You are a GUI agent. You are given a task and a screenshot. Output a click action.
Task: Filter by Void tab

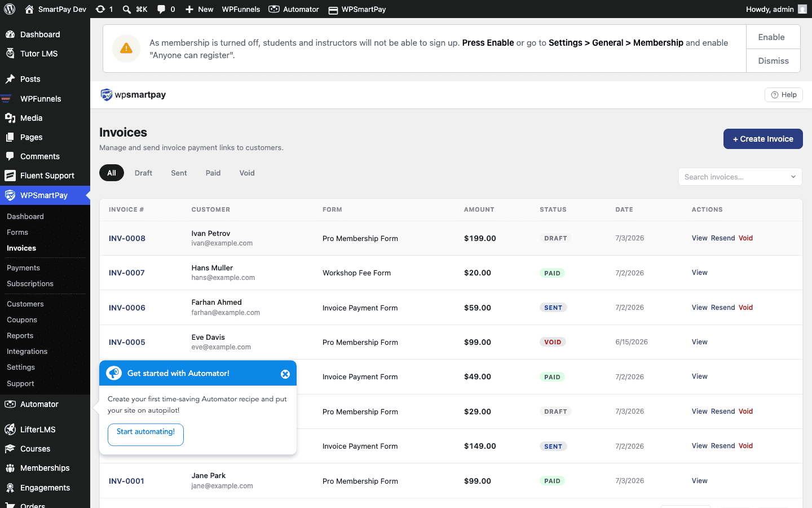[247, 173]
